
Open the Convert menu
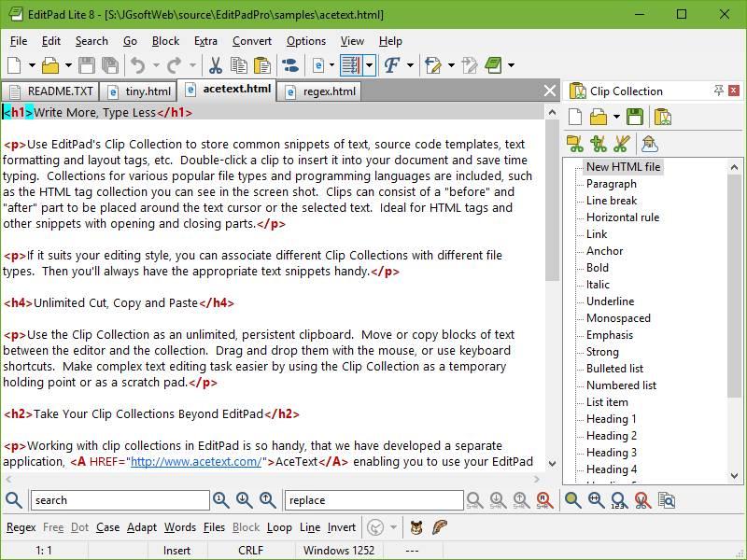(252, 41)
